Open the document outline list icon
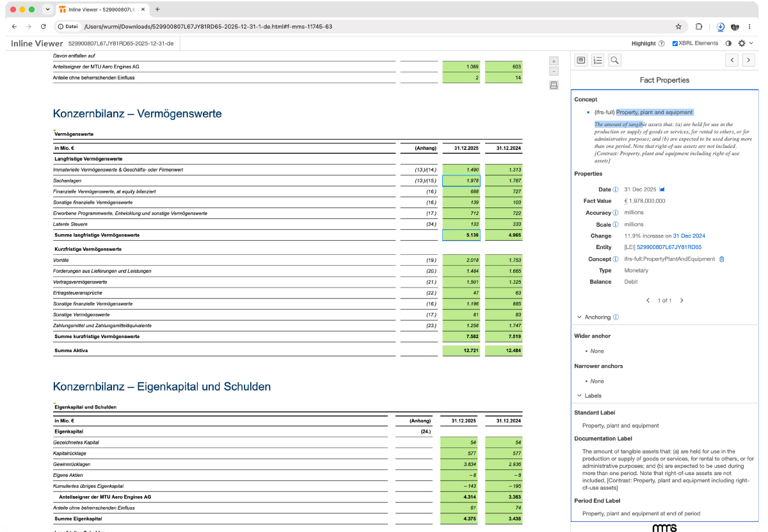 click(x=597, y=60)
